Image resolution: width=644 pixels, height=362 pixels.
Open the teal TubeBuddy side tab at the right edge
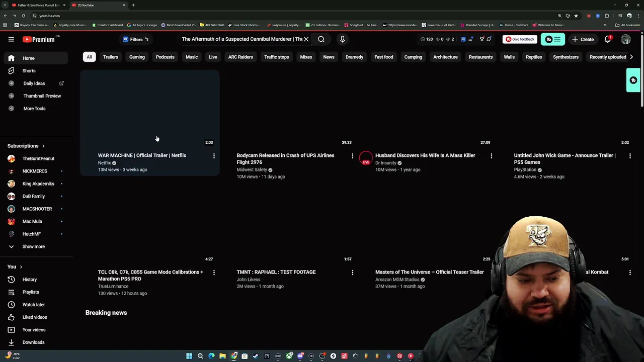pyautogui.click(x=633, y=80)
